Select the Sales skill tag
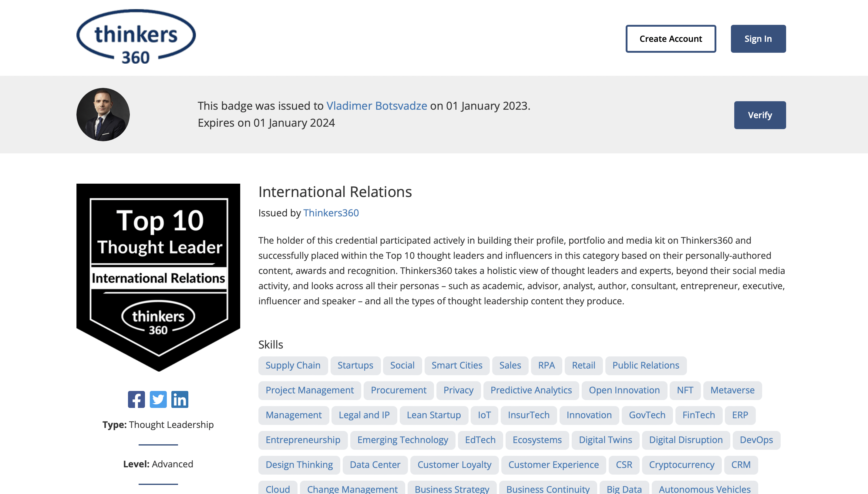868x494 pixels. point(510,365)
